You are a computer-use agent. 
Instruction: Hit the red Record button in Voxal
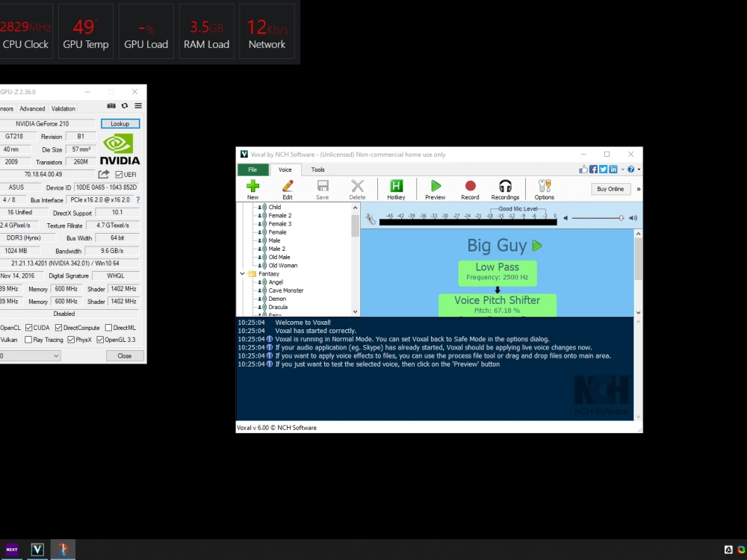click(470, 189)
